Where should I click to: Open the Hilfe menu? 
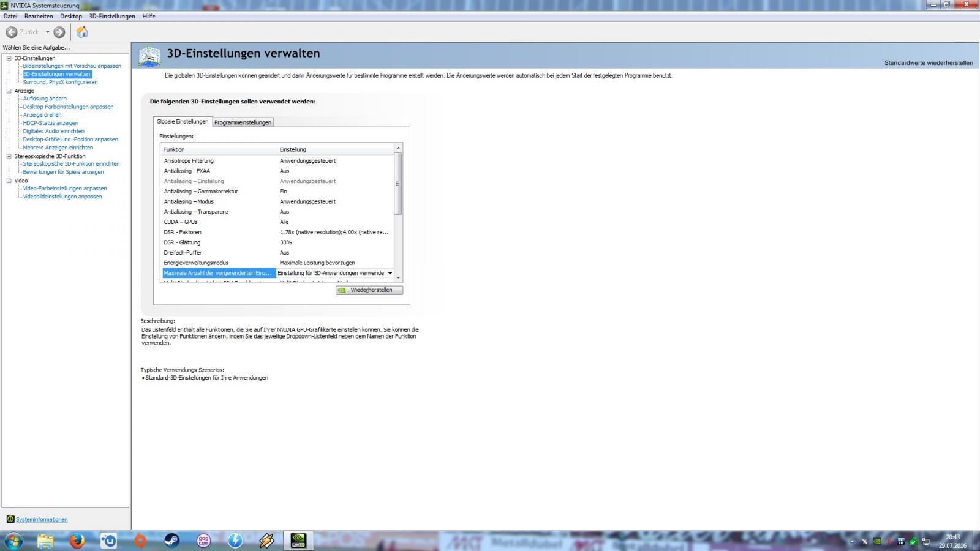tap(149, 17)
